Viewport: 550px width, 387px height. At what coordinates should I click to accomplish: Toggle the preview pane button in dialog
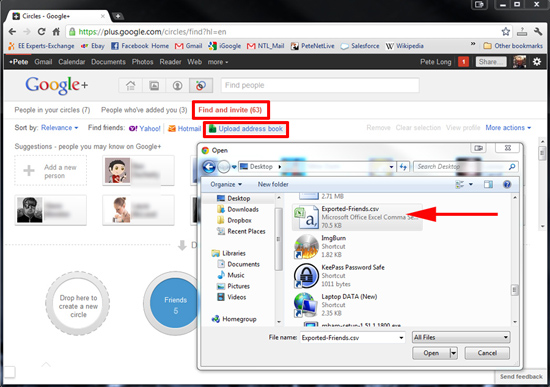point(488,184)
